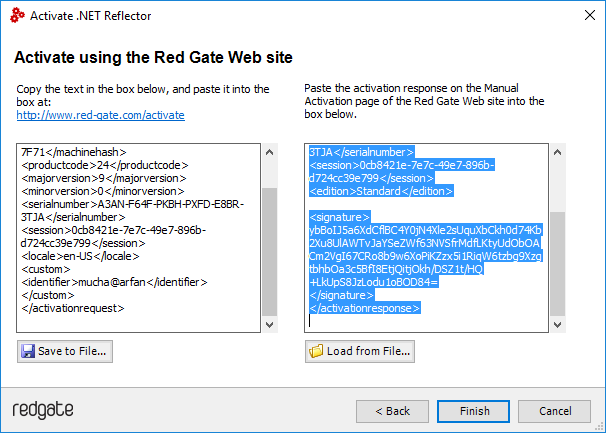606x433 pixels.
Task: Click the empty last line of response box
Action: [x=426, y=321]
